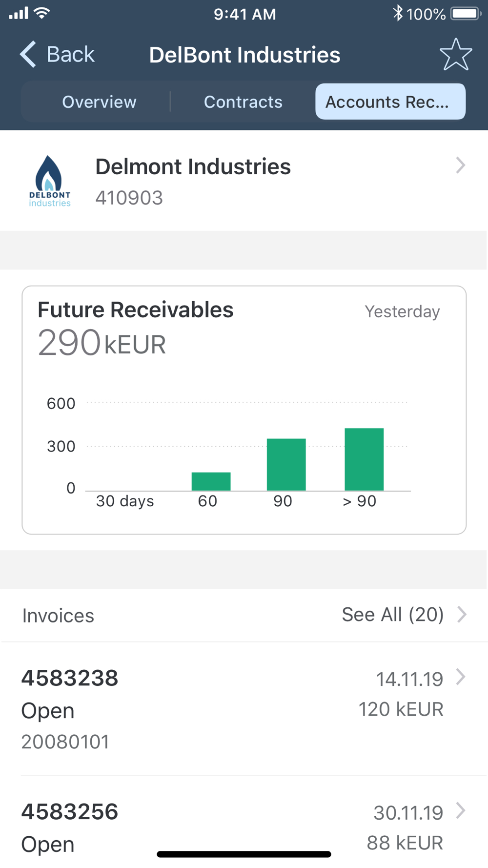Open chevron next to See All invoices

(462, 614)
